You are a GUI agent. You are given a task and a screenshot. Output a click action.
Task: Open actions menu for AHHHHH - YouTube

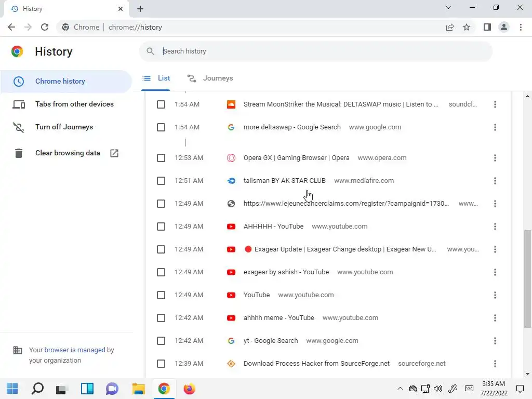coord(495,227)
